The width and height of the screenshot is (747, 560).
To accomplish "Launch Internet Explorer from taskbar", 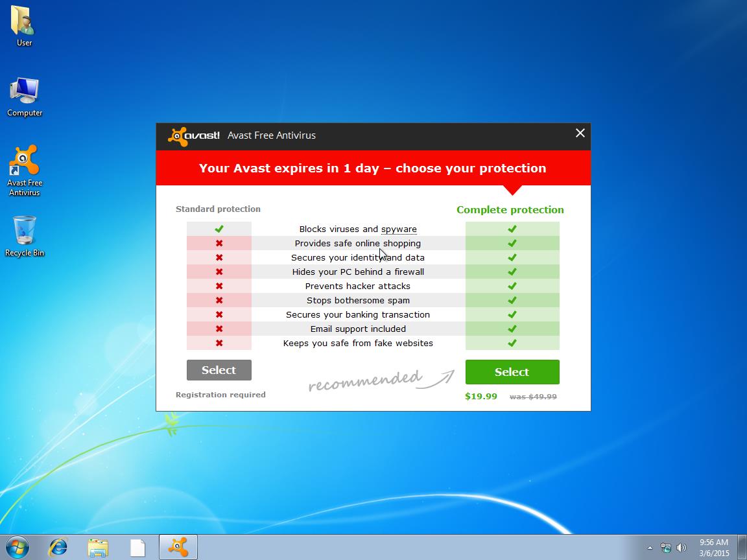I will pyautogui.click(x=58, y=547).
